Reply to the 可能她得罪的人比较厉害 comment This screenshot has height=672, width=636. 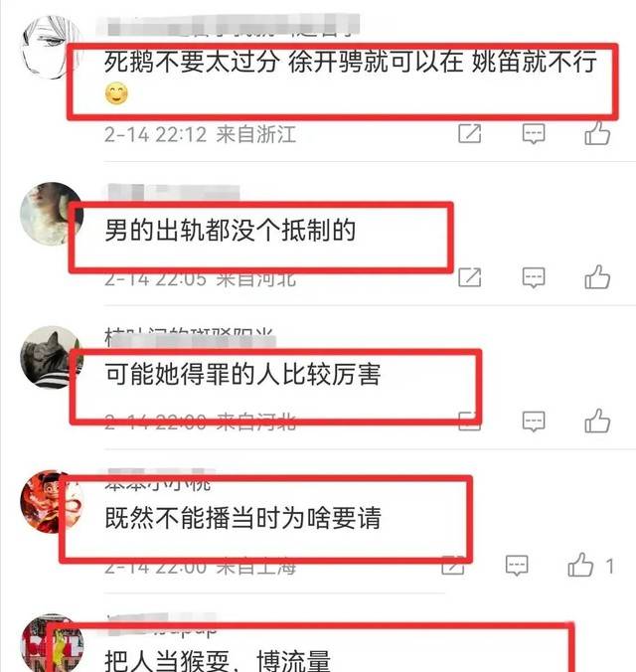click(534, 421)
